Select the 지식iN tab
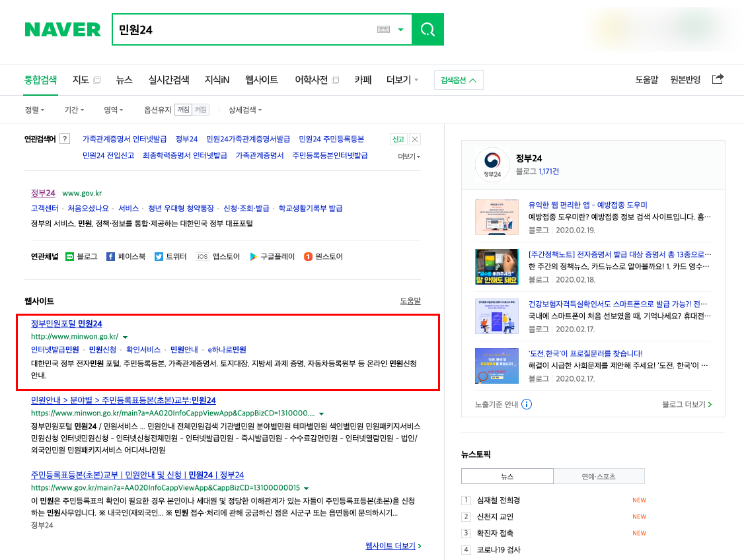This screenshot has height=560, width=744. tap(217, 80)
